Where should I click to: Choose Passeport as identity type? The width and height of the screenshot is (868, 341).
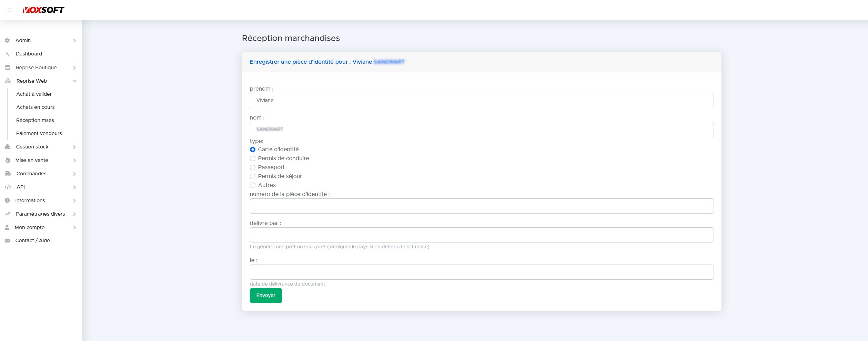click(253, 167)
